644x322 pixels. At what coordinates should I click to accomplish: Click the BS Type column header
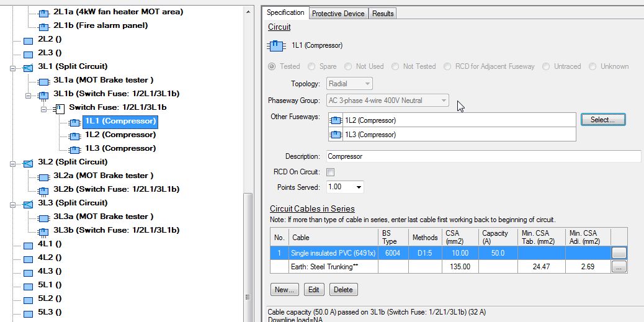(393, 237)
